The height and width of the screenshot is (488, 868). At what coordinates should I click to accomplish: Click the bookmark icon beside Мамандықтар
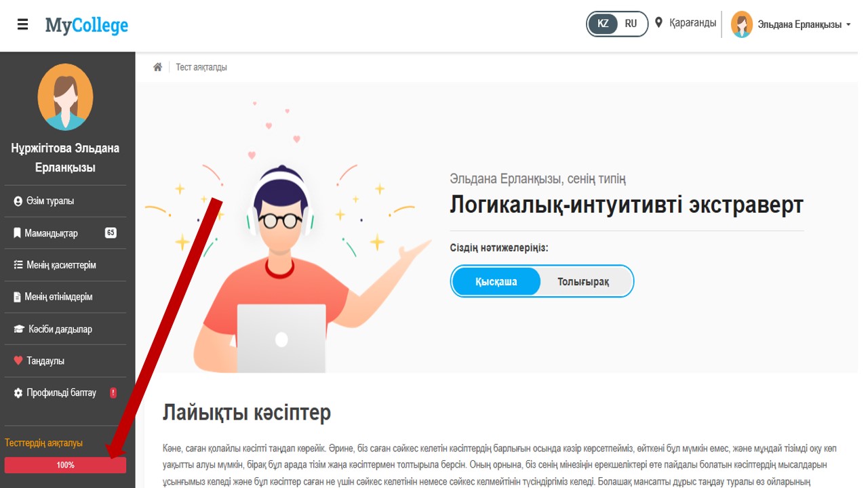18,233
